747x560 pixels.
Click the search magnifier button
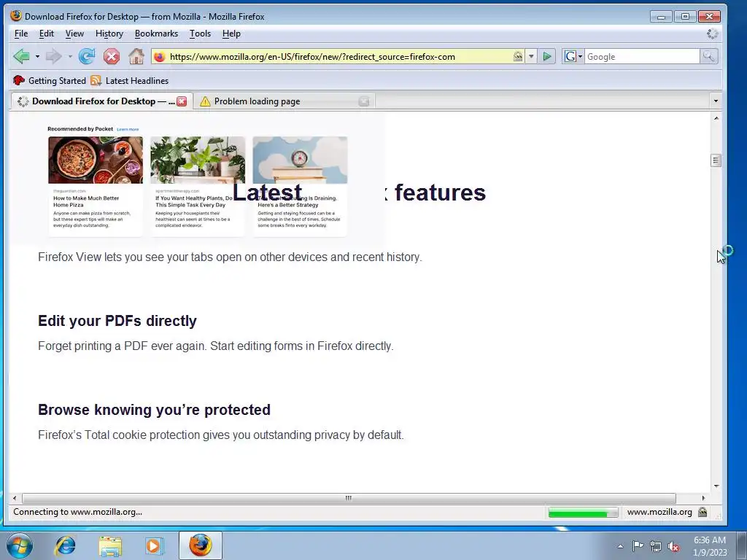[x=708, y=57]
